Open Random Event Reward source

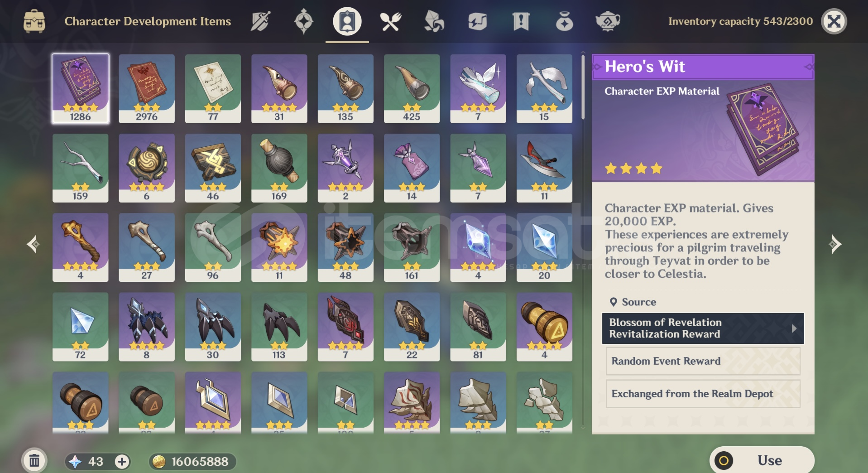coord(703,361)
